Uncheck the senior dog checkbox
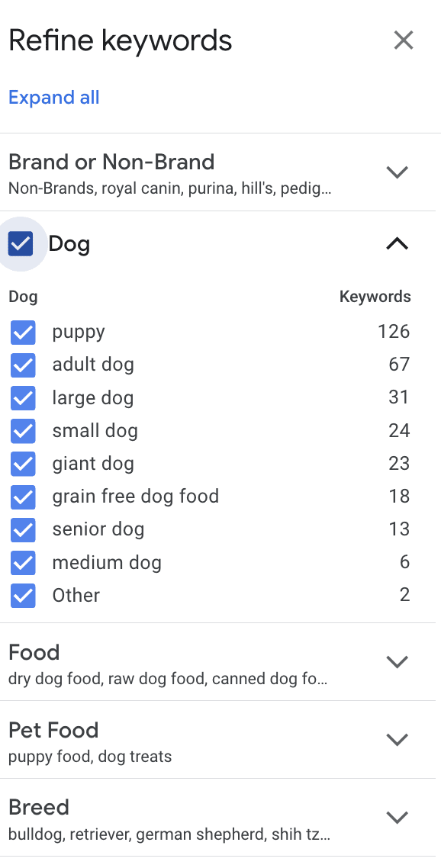The image size is (441, 868). point(23,529)
